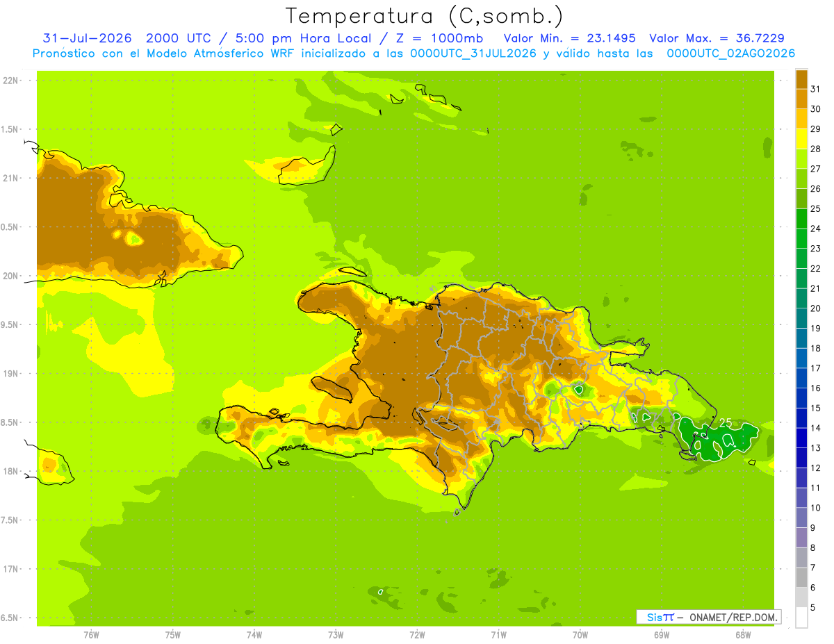Click the "18N" latitude axis label

coord(11,472)
